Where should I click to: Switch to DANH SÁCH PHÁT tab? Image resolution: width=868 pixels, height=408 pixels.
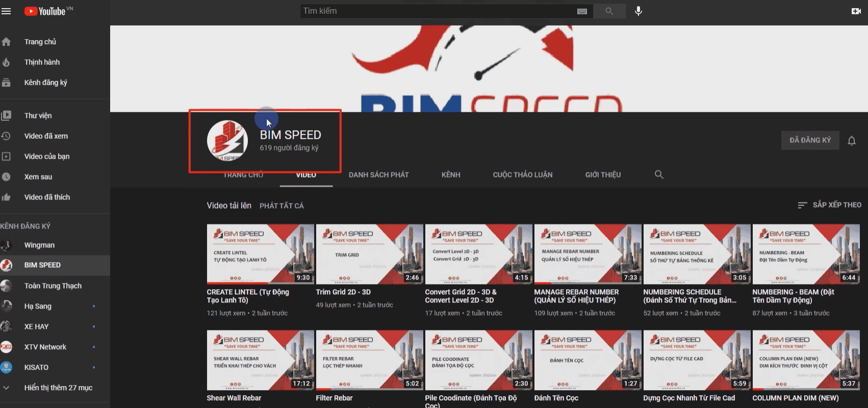379,175
